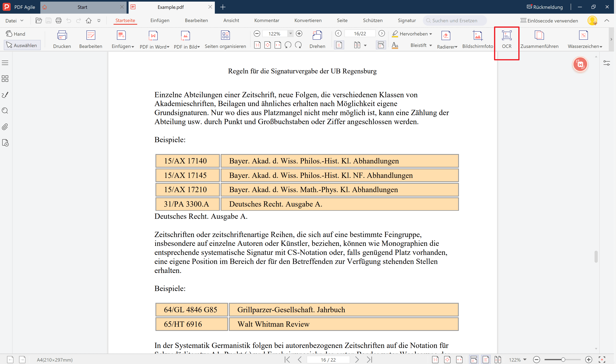Switch to the Kommentar ribbon tab
This screenshot has width=616, height=364.
[267, 21]
